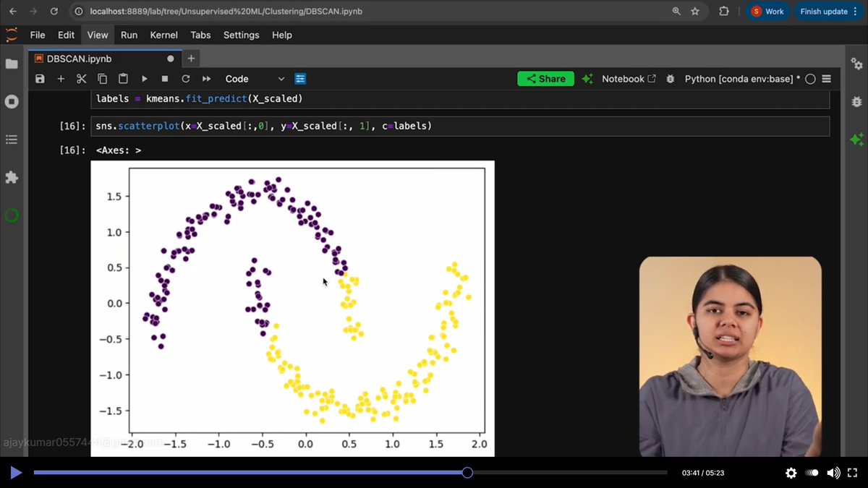
Task: Open the green sparkle AI assistant sidebar icon
Action: point(857,140)
